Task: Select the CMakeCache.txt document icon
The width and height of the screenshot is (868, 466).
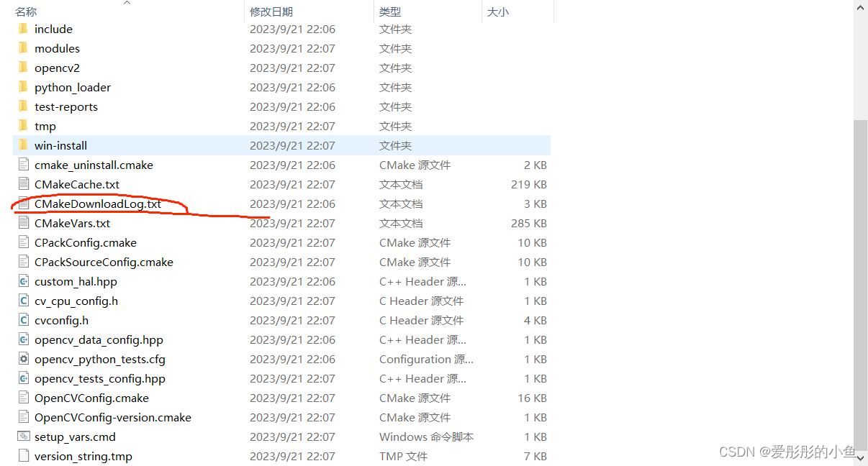Action: [x=23, y=184]
